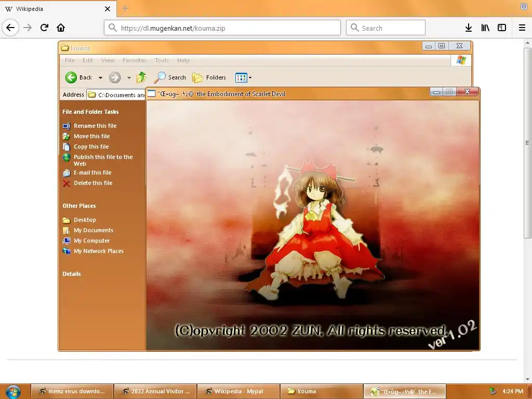
Task: Click the Explorer Address path field
Action: point(116,95)
